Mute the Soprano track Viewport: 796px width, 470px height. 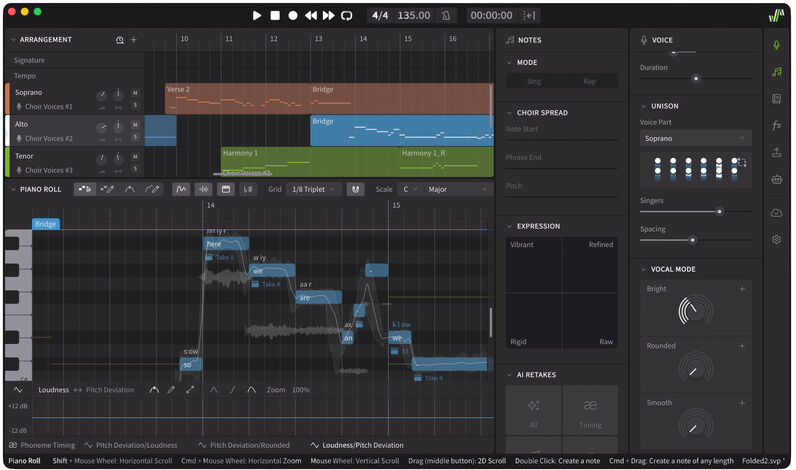pyautogui.click(x=135, y=93)
